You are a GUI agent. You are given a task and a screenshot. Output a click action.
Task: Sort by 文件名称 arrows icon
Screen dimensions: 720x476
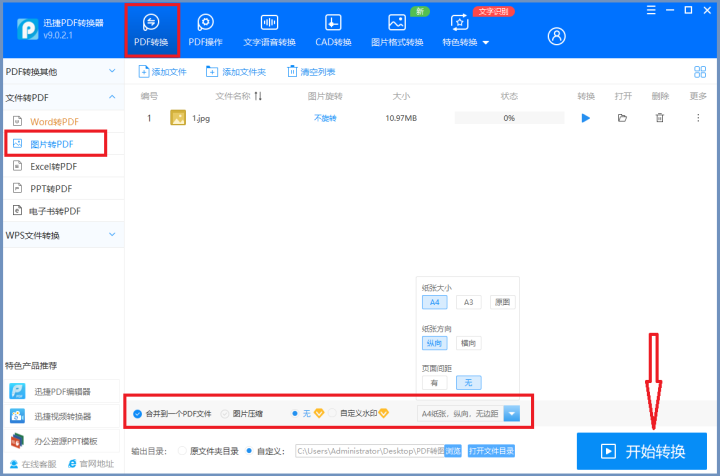click(258, 96)
